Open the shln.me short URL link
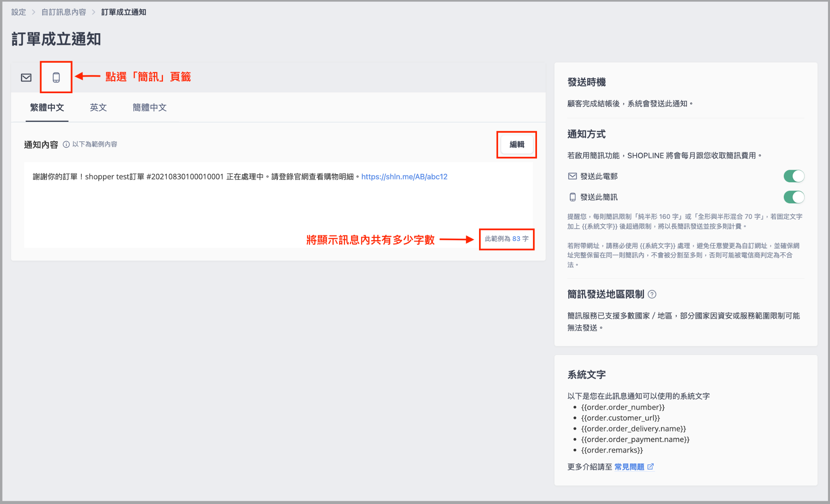The height and width of the screenshot is (504, 830). [404, 177]
